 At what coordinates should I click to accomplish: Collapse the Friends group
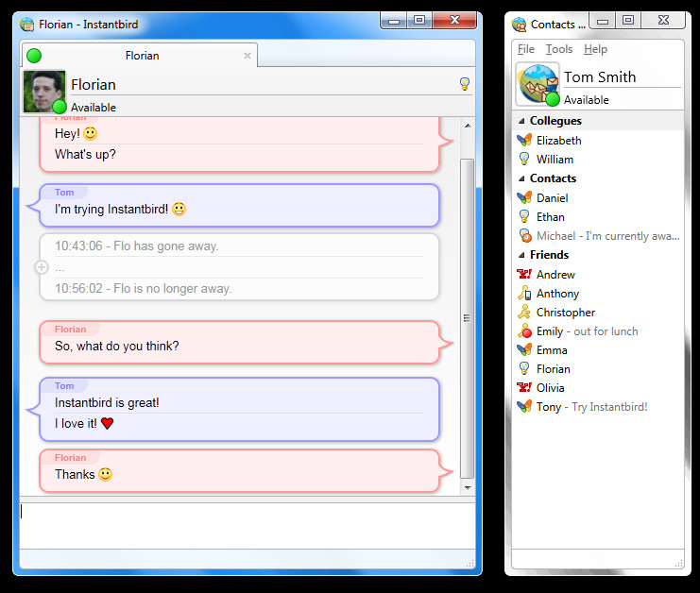coord(521,255)
